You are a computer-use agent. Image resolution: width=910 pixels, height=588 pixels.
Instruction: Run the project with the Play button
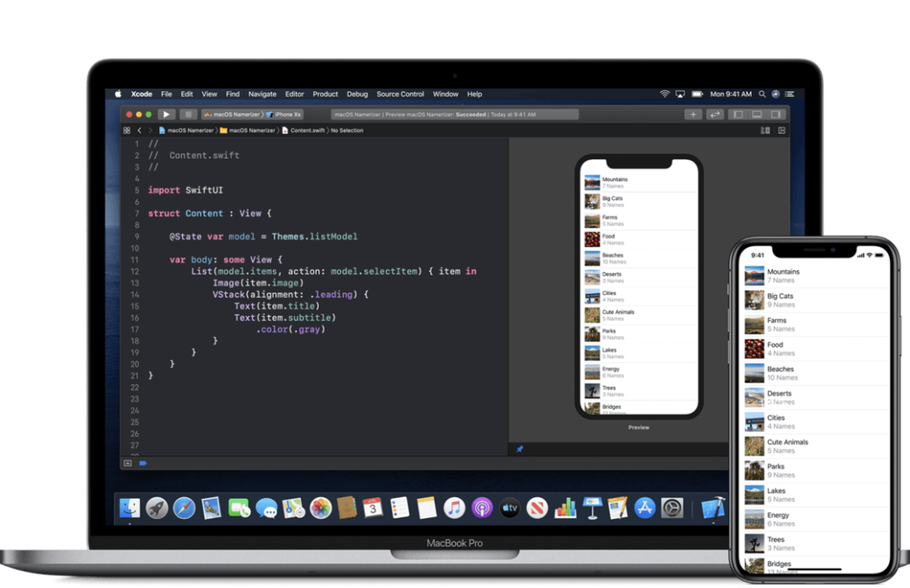click(166, 115)
